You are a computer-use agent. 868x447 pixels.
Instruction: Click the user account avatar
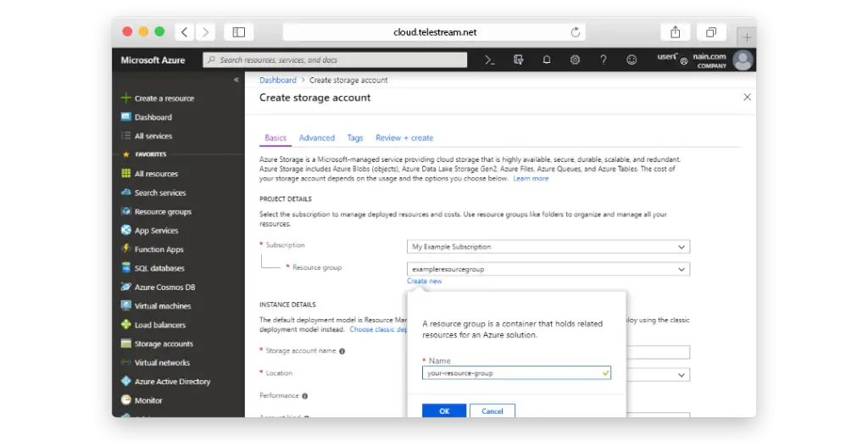point(743,60)
